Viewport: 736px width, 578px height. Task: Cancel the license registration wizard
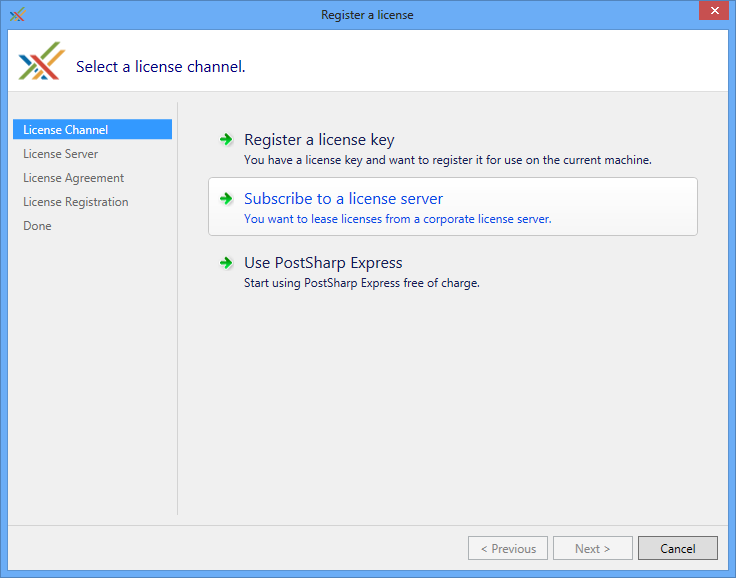point(677,548)
